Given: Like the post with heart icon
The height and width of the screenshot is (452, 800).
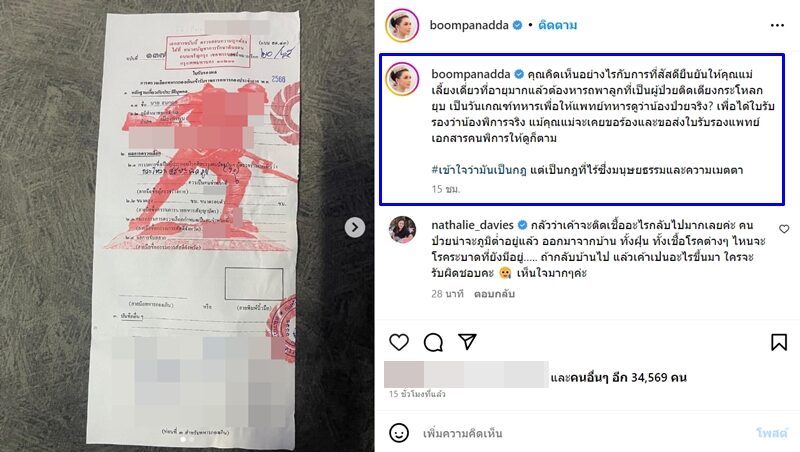Looking at the screenshot, I should point(399,342).
